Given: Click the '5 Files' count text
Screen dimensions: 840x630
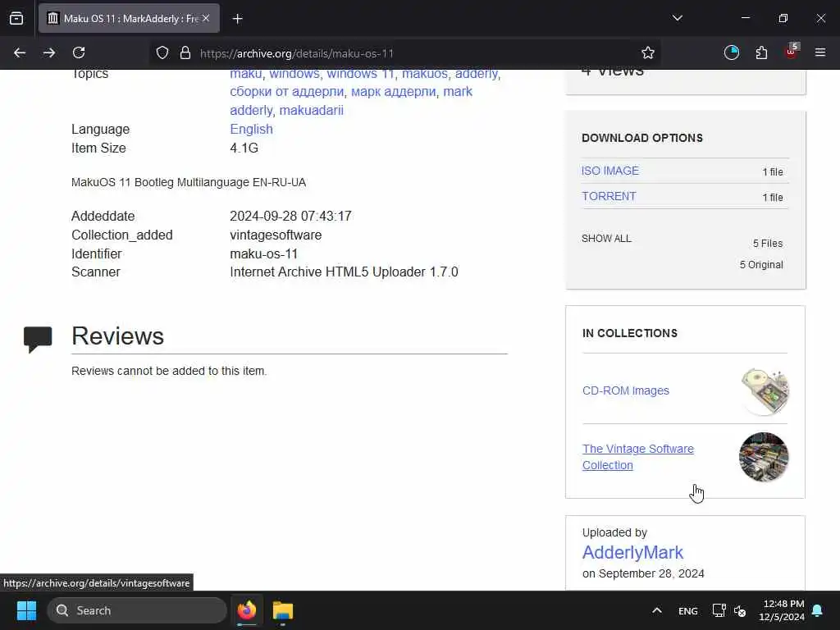Looking at the screenshot, I should pos(768,243).
